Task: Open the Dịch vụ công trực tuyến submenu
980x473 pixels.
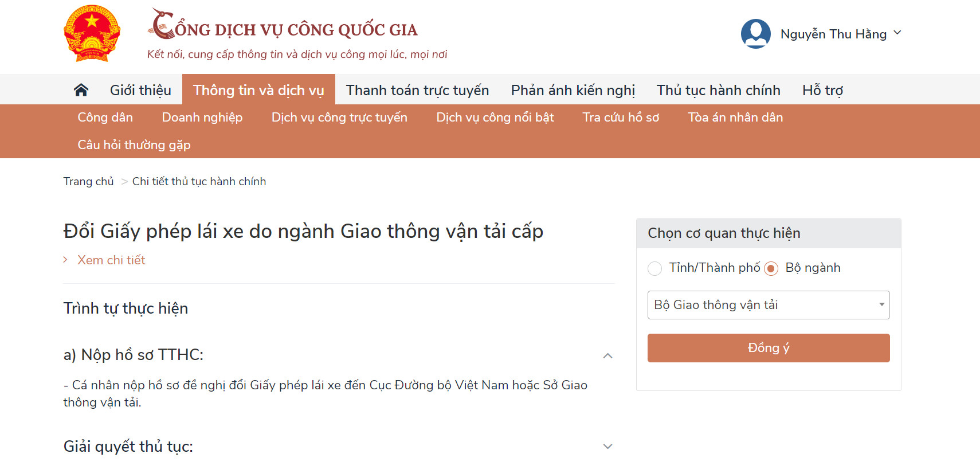Action: point(339,118)
